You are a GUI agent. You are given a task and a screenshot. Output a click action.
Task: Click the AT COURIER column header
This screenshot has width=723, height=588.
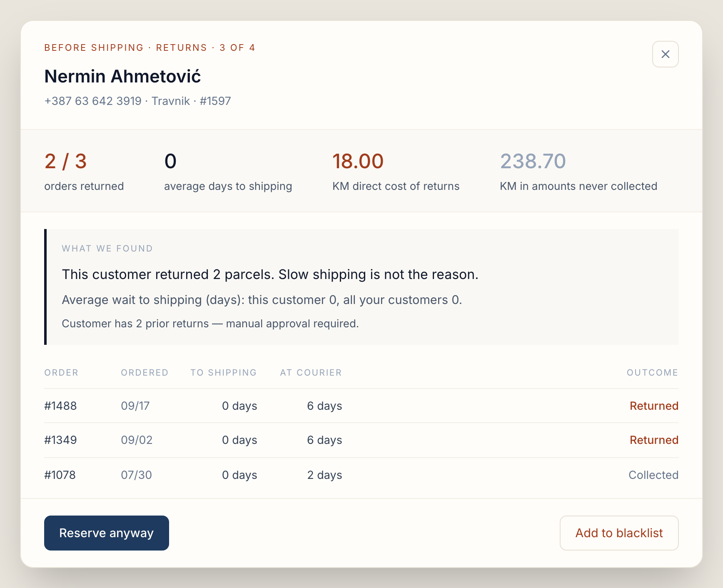tap(311, 373)
